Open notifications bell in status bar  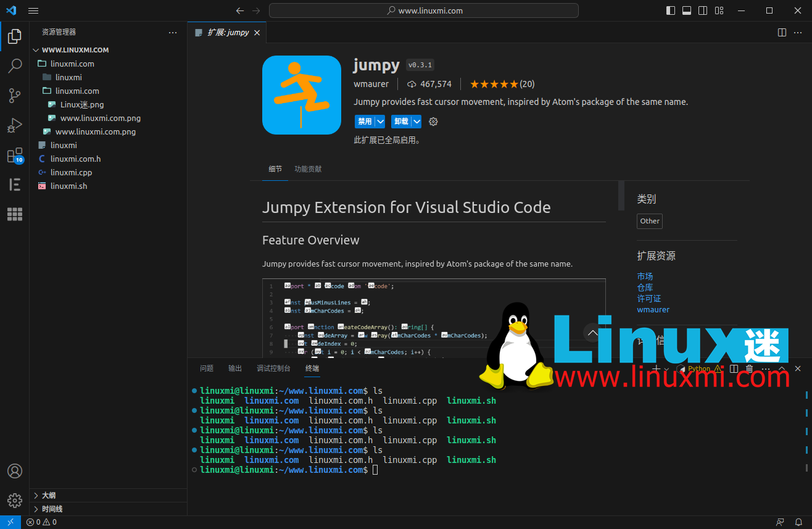[x=798, y=522]
